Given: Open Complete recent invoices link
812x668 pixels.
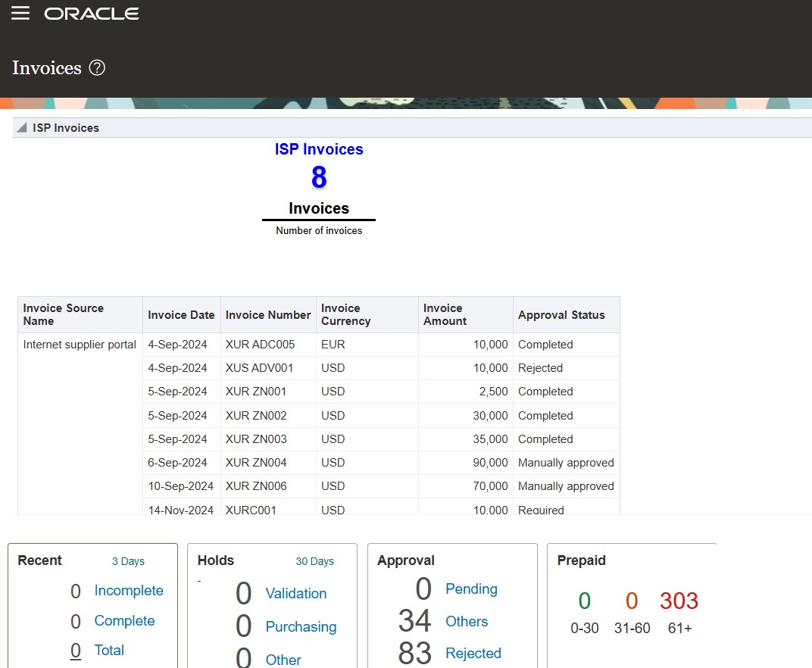Looking at the screenshot, I should point(124,621).
